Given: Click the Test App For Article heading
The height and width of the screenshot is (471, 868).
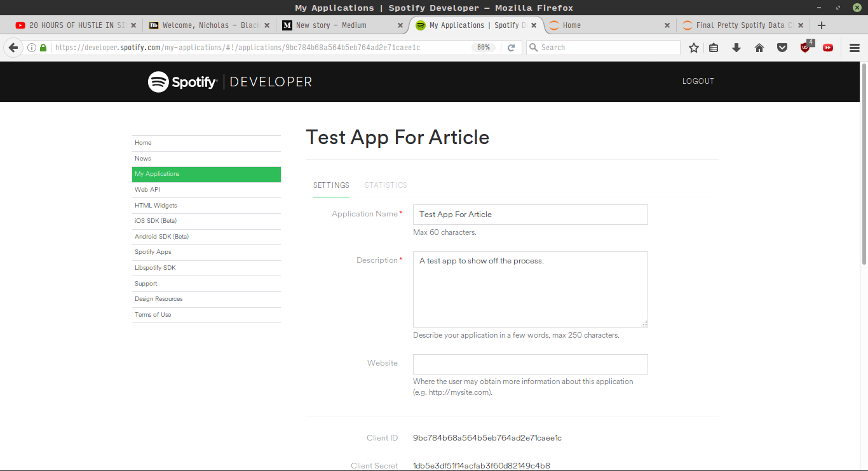Looking at the screenshot, I should tap(398, 138).
